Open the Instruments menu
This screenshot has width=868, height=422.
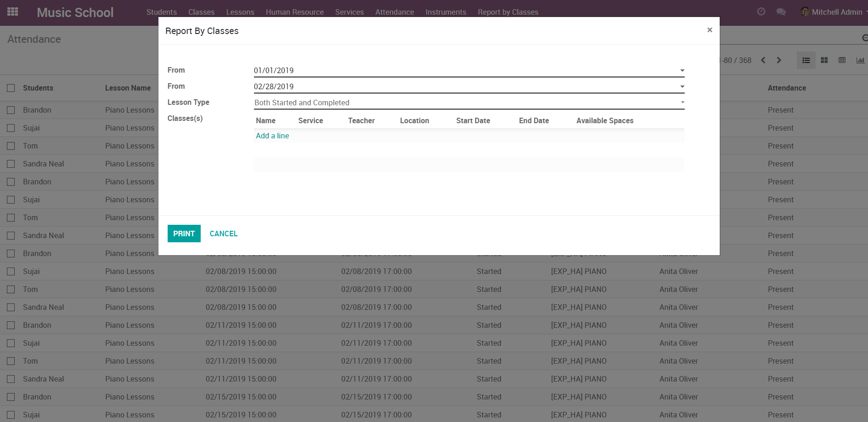point(445,12)
